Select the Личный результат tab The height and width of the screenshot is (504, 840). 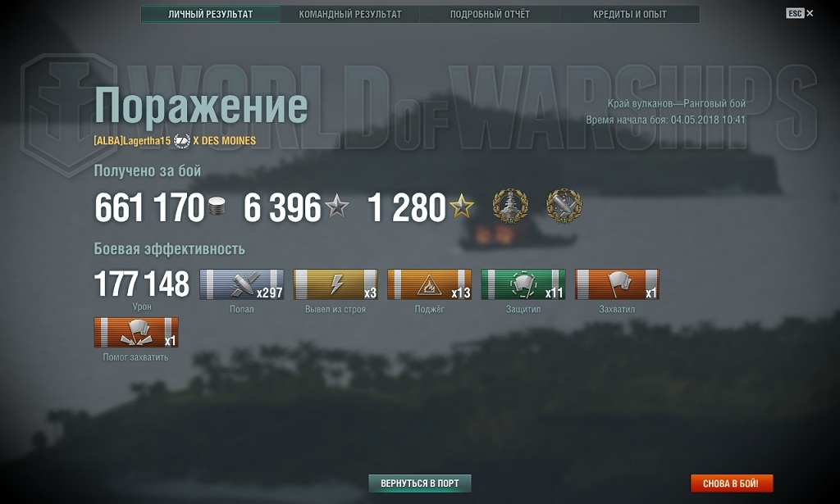pyautogui.click(x=210, y=15)
